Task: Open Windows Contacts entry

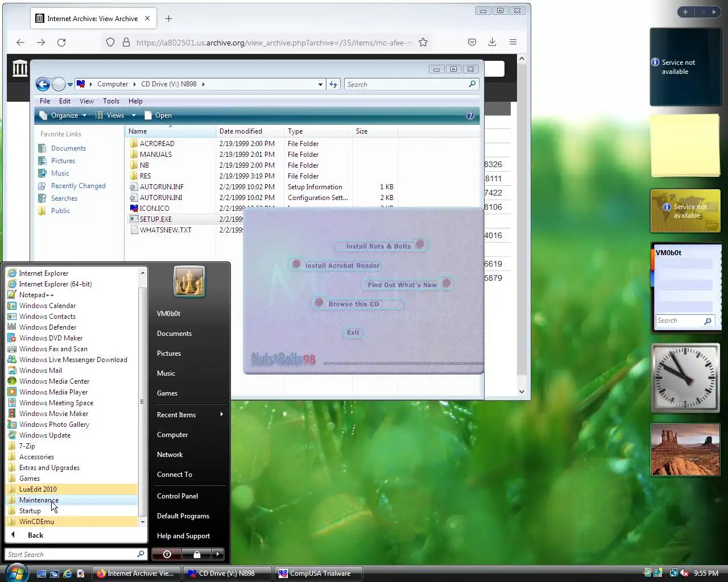Action: coord(47,317)
